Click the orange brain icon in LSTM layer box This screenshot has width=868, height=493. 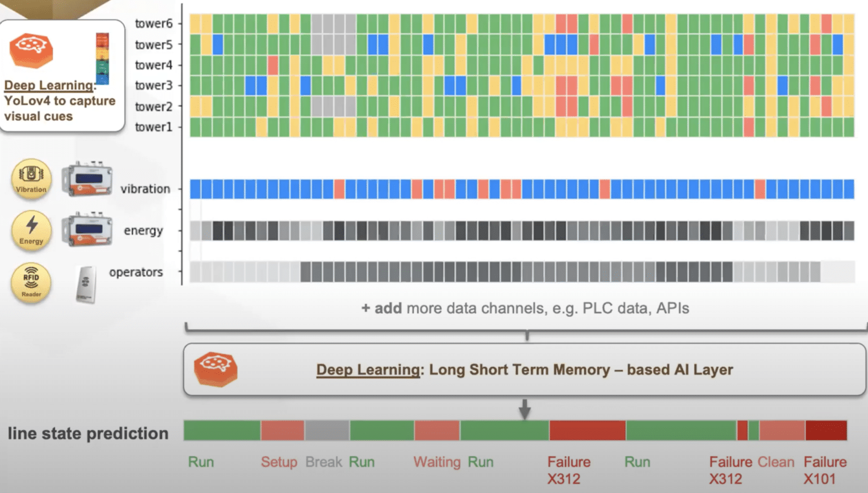[216, 369]
